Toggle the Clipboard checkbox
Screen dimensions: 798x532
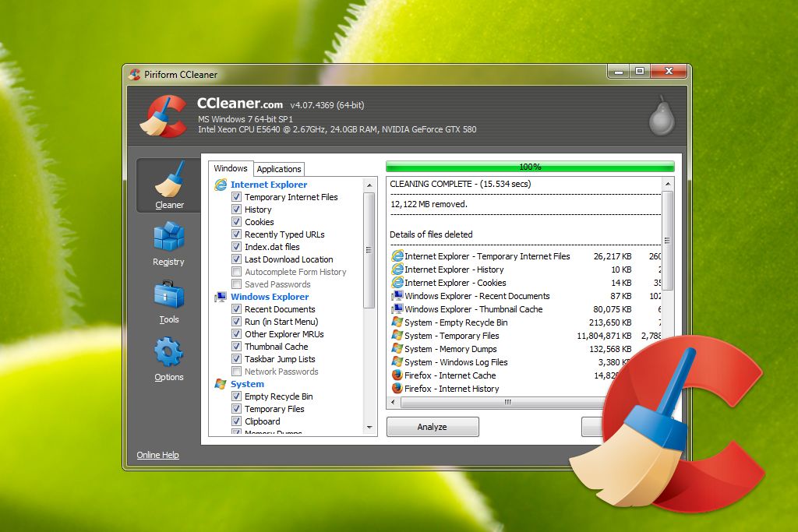[x=236, y=421]
